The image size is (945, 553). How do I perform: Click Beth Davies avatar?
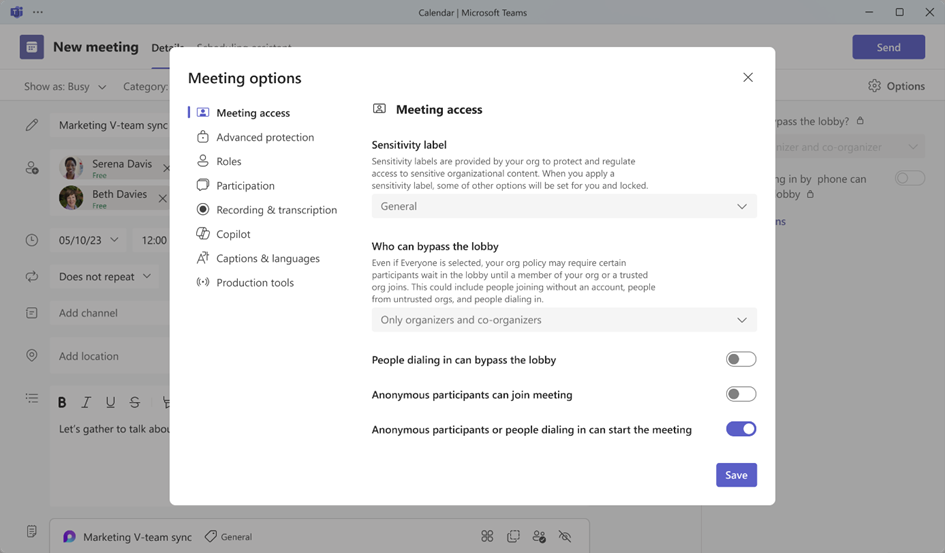coord(71,198)
